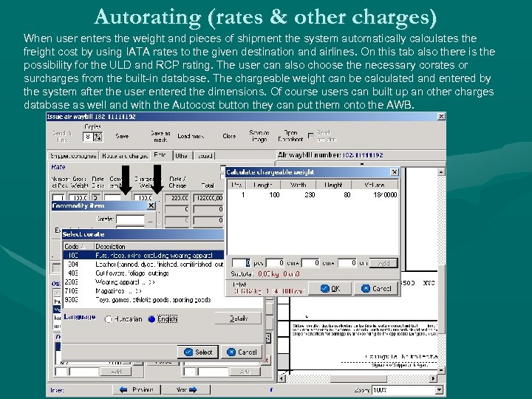Click Cancel in chargeable weight dialog
The image size is (532, 399).
tap(376, 288)
